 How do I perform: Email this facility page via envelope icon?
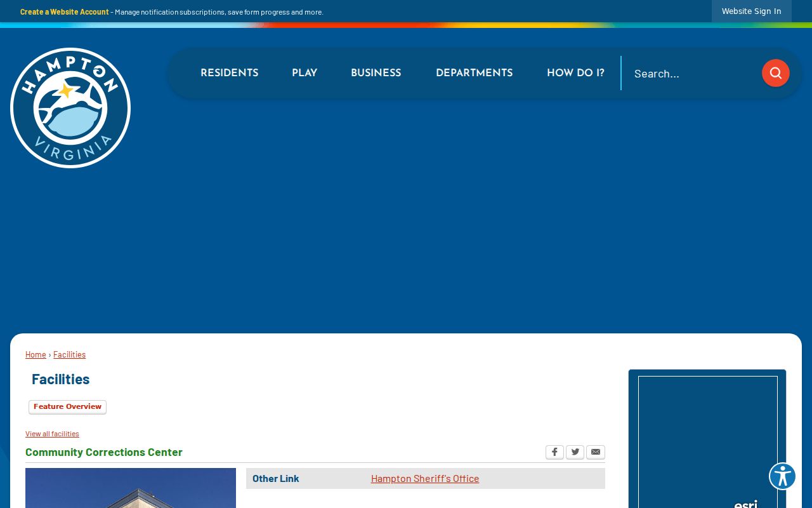[596, 452]
